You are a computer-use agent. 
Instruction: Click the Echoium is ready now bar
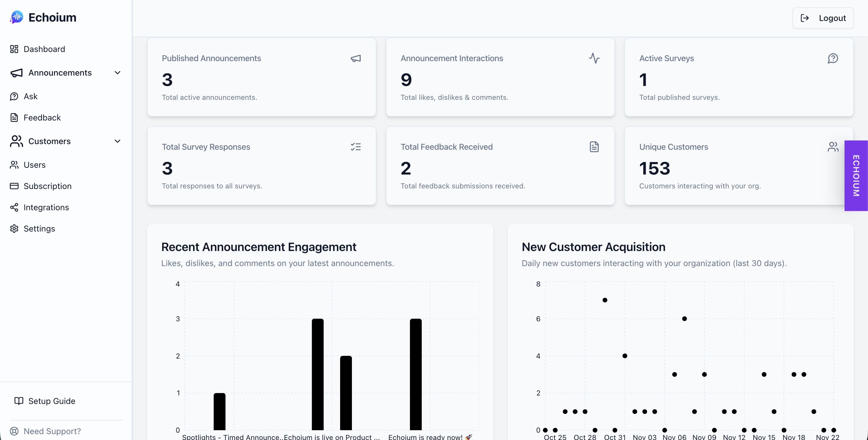(x=415, y=374)
